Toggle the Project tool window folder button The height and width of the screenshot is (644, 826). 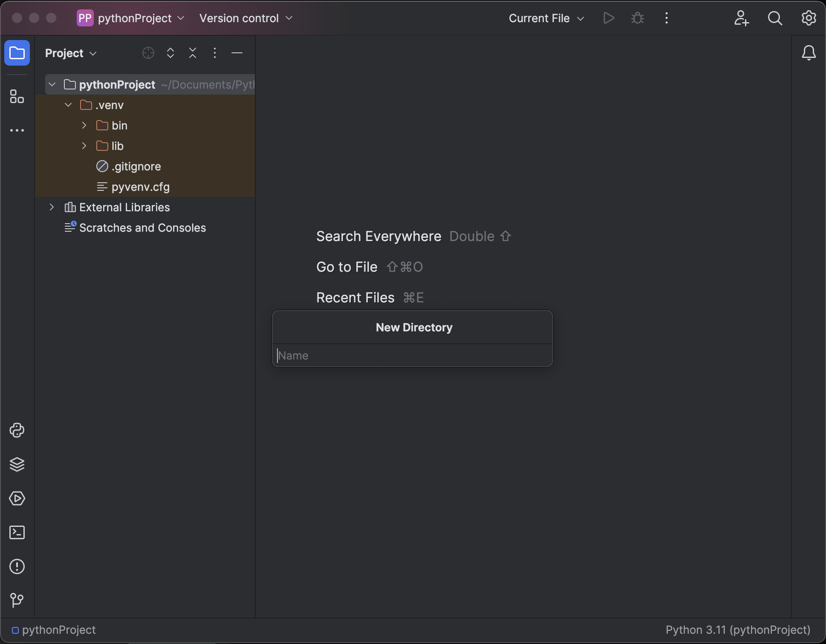click(x=17, y=53)
